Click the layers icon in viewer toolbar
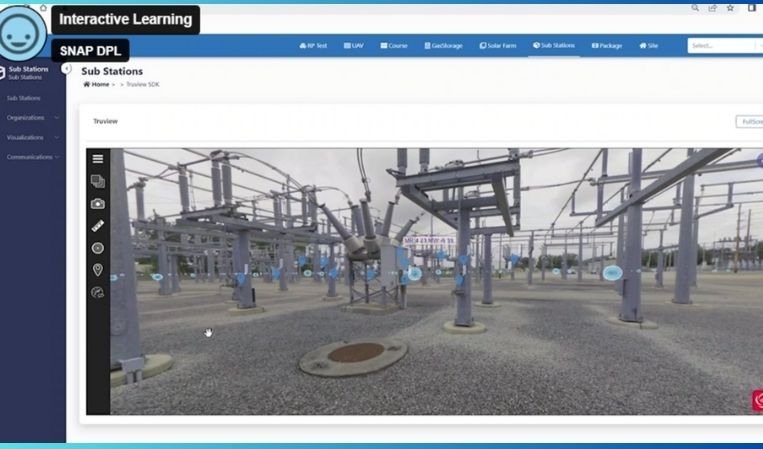The height and width of the screenshot is (449, 763). [x=98, y=181]
